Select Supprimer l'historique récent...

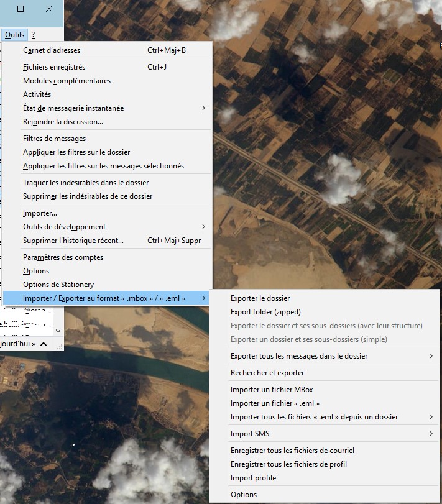click(108, 241)
